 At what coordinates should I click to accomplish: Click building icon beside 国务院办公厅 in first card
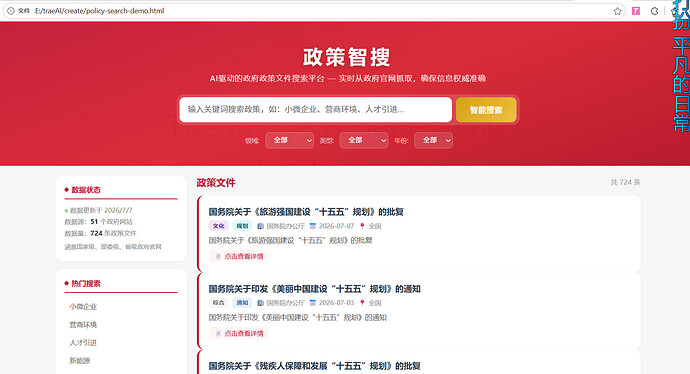coord(261,226)
